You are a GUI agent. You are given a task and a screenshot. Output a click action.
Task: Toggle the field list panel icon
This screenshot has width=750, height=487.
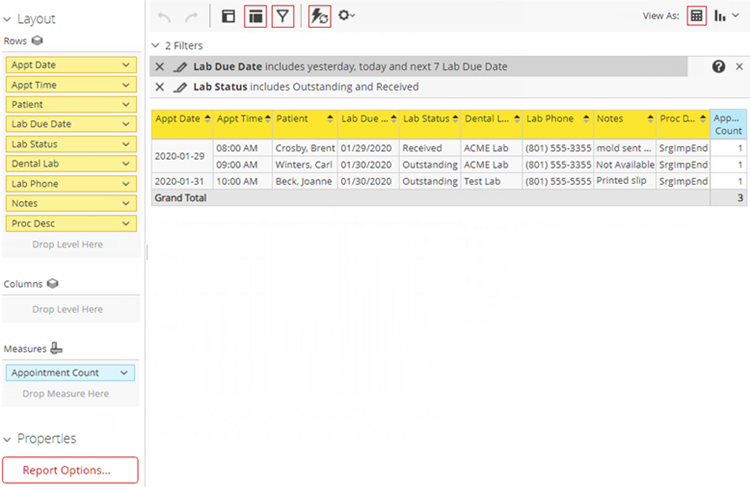point(255,16)
